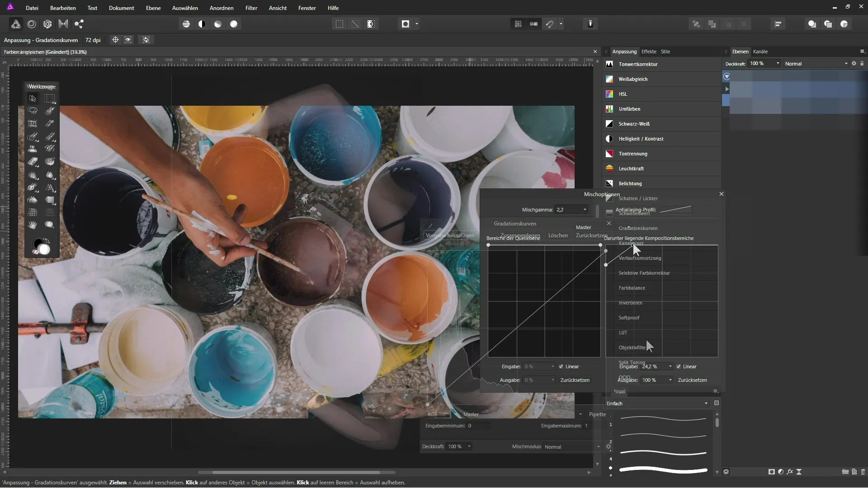Apply Auto Levels from the toolbar
This screenshot has height=488, width=868.
(x=186, y=24)
